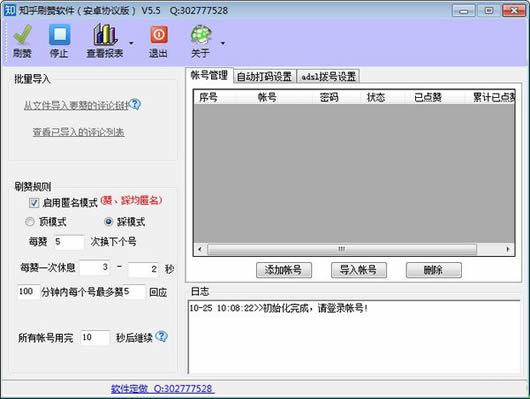Switch to the 帐号管理 tab
The height and width of the screenshot is (399, 530).
pyautogui.click(x=209, y=75)
